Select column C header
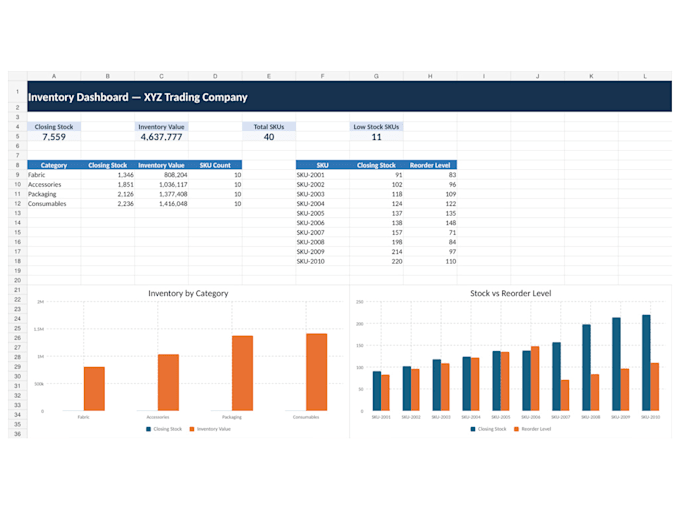Screen dimensions: 680x510 161,76
